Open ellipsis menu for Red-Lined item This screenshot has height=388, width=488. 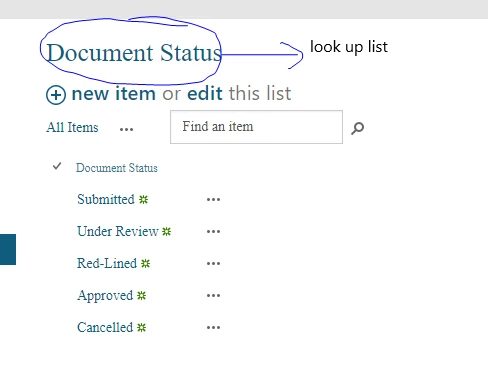click(213, 264)
